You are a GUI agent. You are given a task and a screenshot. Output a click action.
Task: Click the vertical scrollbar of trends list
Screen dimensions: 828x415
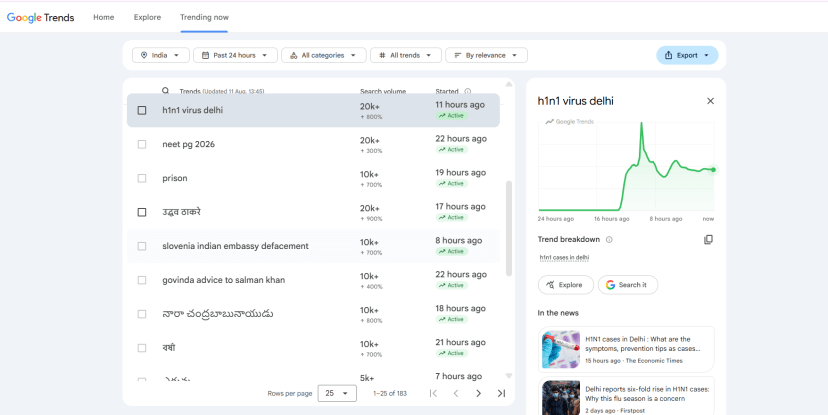tap(509, 228)
